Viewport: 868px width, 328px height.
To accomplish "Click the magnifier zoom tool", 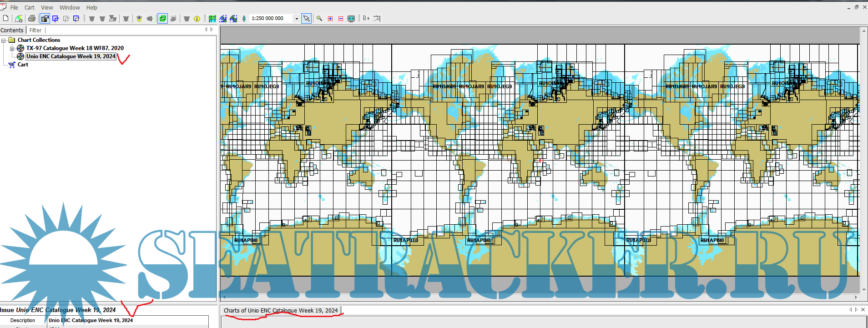I will coord(319,19).
